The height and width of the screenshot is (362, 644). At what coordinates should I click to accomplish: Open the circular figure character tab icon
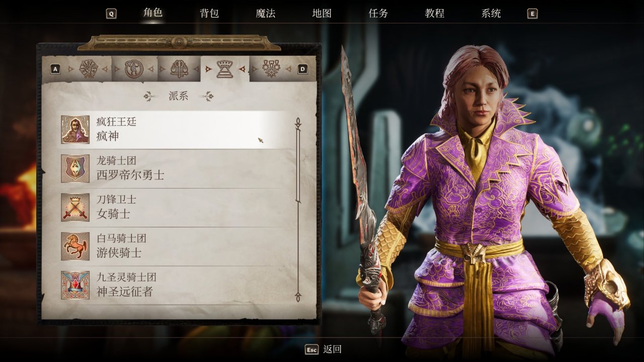tap(134, 69)
